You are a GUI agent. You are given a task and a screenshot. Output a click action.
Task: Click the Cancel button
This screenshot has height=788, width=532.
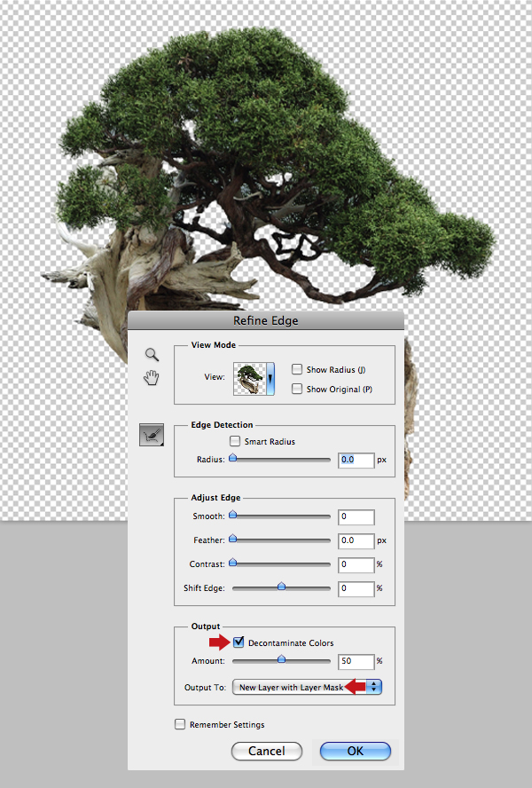click(x=267, y=752)
